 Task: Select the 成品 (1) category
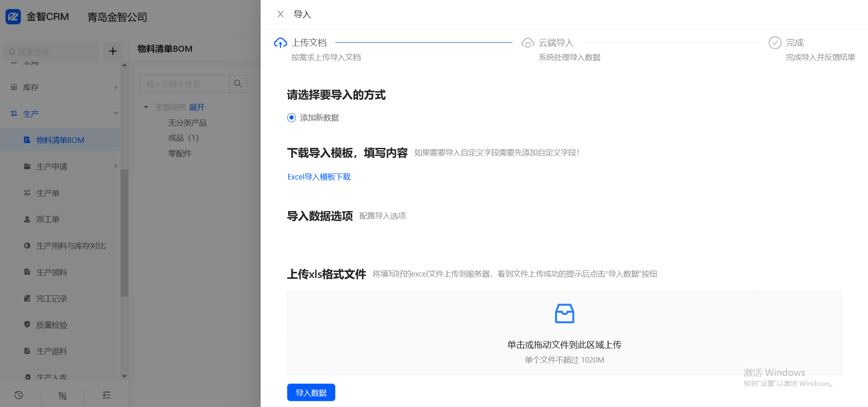click(183, 138)
